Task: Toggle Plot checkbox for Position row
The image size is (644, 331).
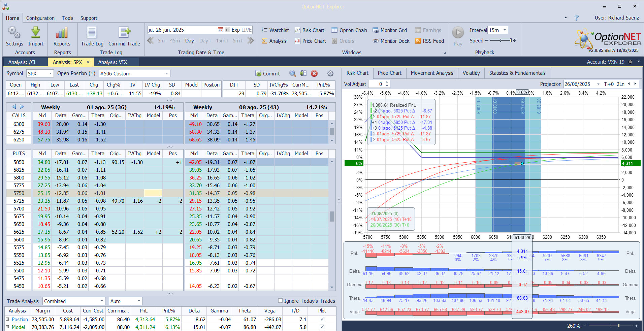Action: pyautogui.click(x=322, y=319)
